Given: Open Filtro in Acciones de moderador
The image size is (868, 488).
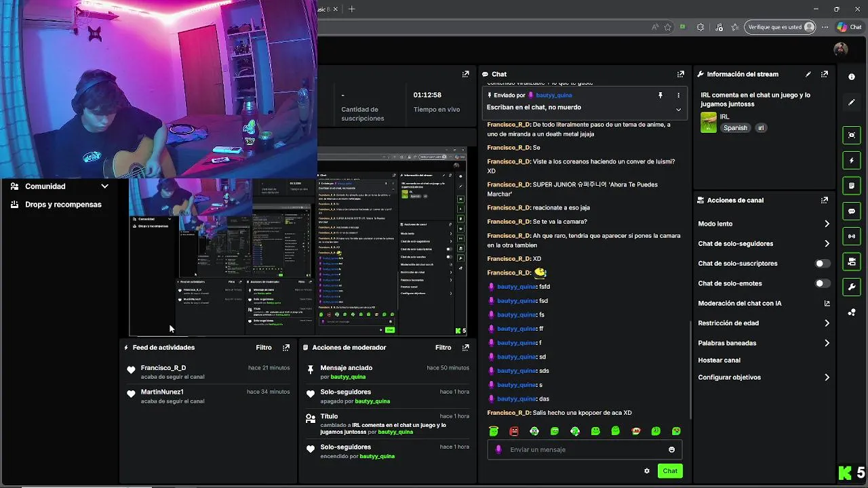Looking at the screenshot, I should [443, 348].
